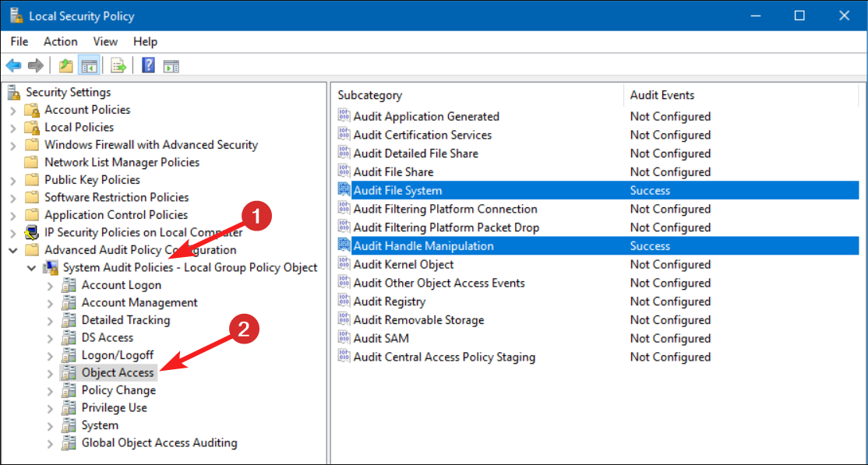Click the Detailed Tracking policy icon
This screenshot has width=868, height=465.
(69, 321)
